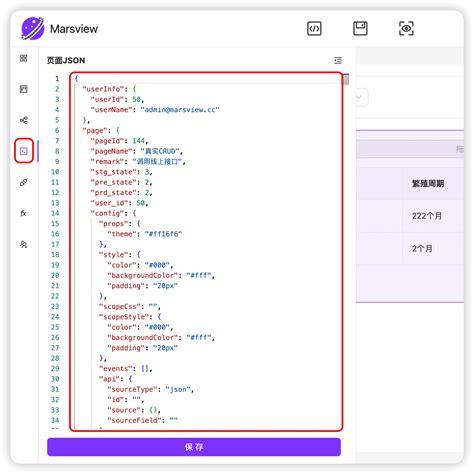Click the "source": {} line

click(134, 410)
